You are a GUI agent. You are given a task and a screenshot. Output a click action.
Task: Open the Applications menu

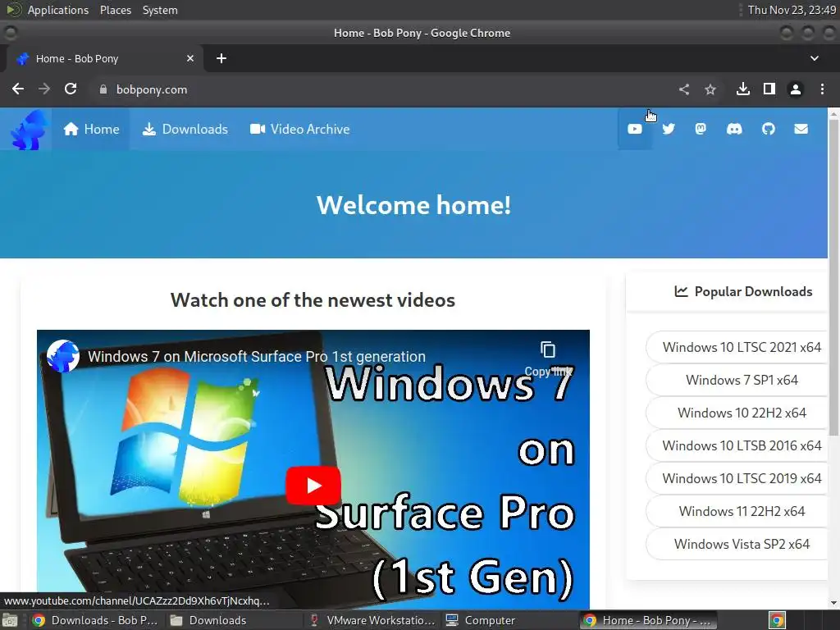(x=58, y=10)
